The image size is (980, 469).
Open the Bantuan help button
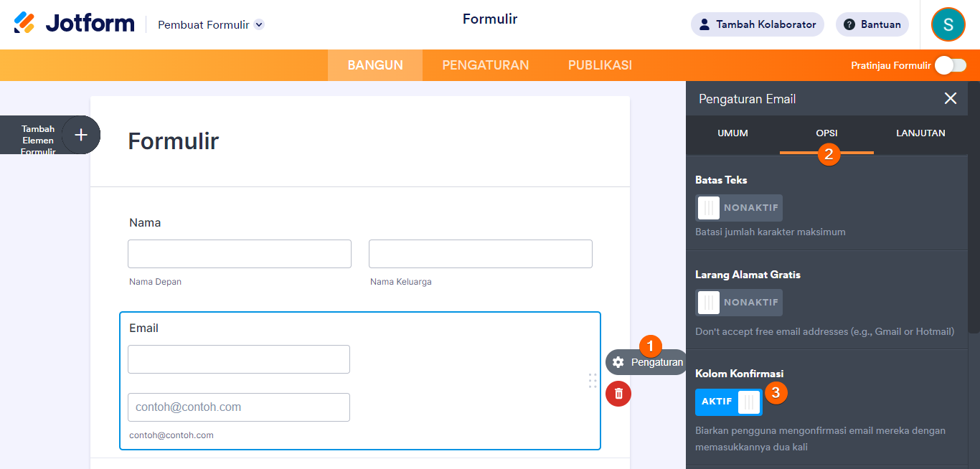tap(872, 24)
